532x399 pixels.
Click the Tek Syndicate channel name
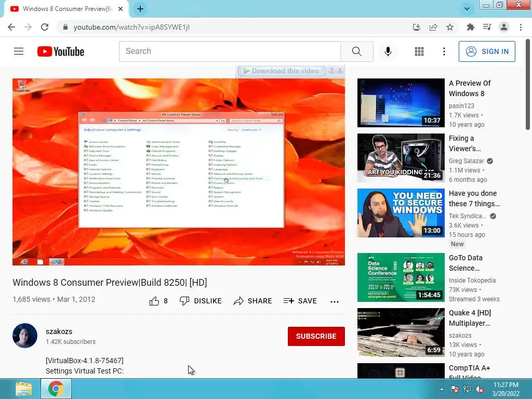(x=468, y=216)
